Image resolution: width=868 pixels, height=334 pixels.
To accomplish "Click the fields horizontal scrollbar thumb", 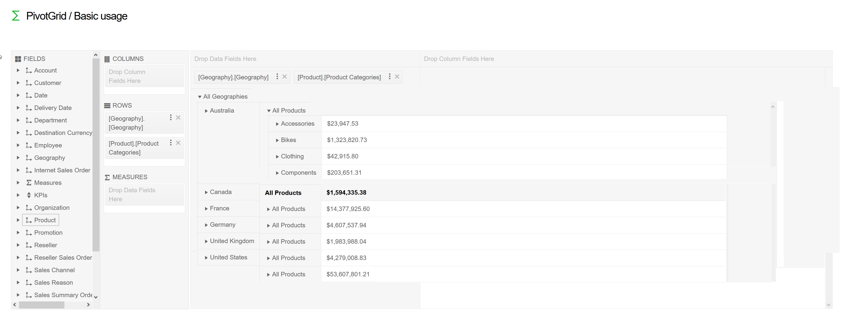I will pos(42,305).
